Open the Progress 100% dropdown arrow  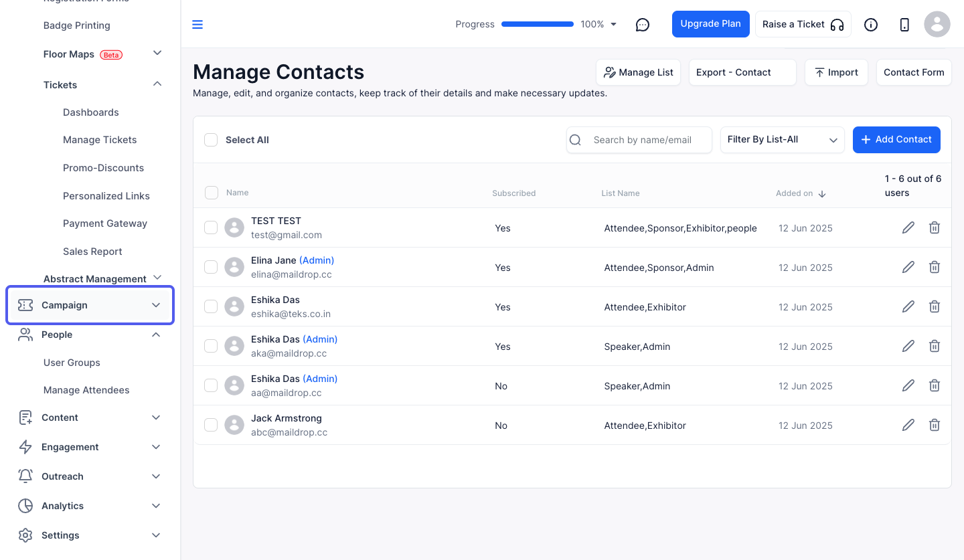point(613,24)
